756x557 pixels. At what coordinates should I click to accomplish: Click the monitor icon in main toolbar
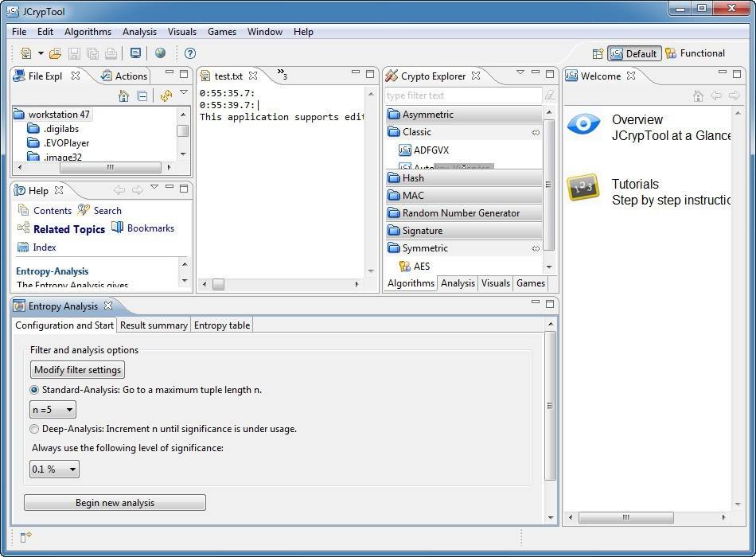coord(135,53)
